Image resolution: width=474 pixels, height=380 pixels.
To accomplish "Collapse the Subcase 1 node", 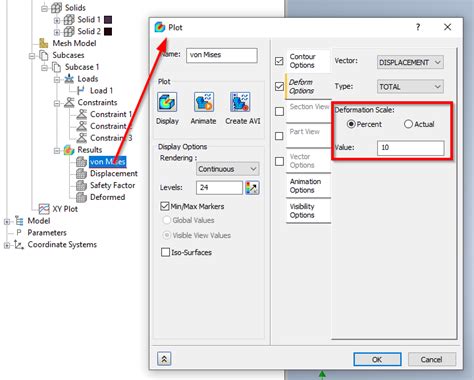I will (44, 67).
